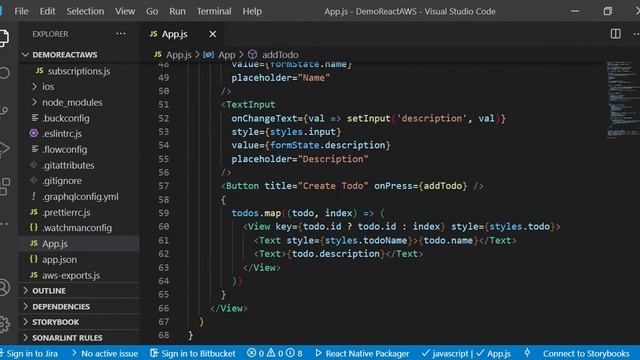Open errors and warnings problems indicator

pos(275,353)
